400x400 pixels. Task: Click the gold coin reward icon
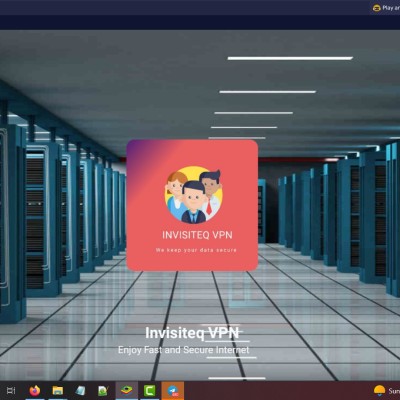point(377,8)
